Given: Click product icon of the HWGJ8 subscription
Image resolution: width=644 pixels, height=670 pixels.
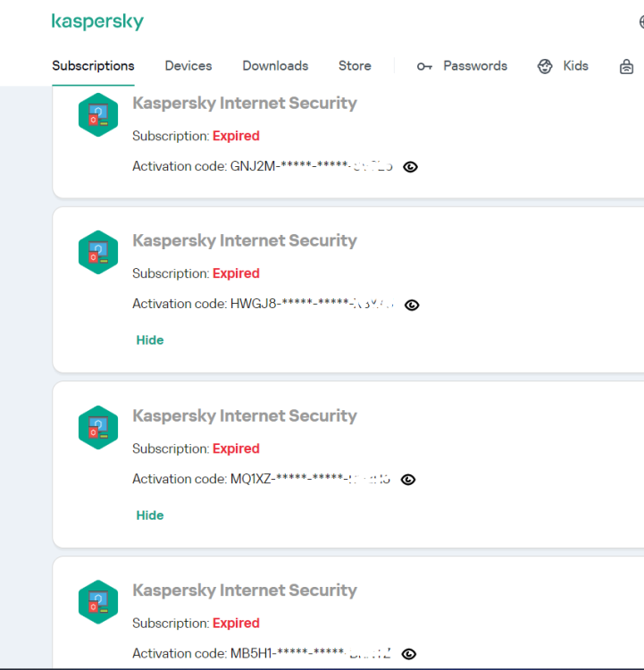Looking at the screenshot, I should pyautogui.click(x=98, y=252).
